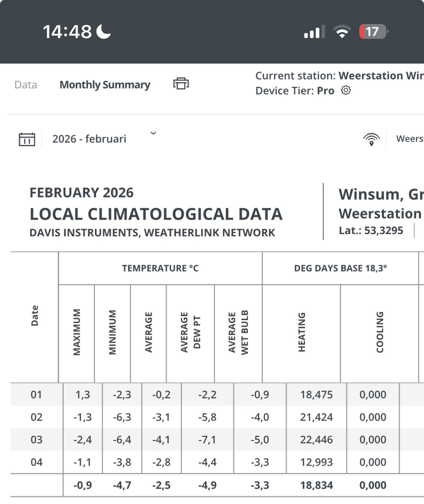424x504 pixels.
Task: Click the AVERAGE DEW PT column header
Action: click(x=190, y=332)
